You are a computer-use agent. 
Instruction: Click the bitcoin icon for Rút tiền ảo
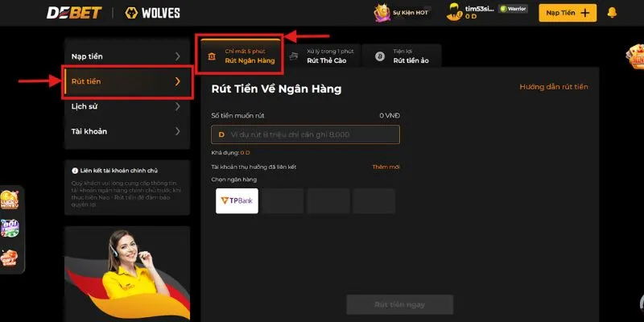[379, 56]
